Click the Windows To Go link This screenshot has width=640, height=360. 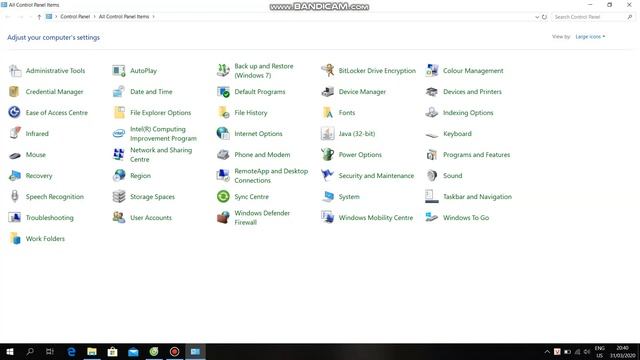pos(466,218)
